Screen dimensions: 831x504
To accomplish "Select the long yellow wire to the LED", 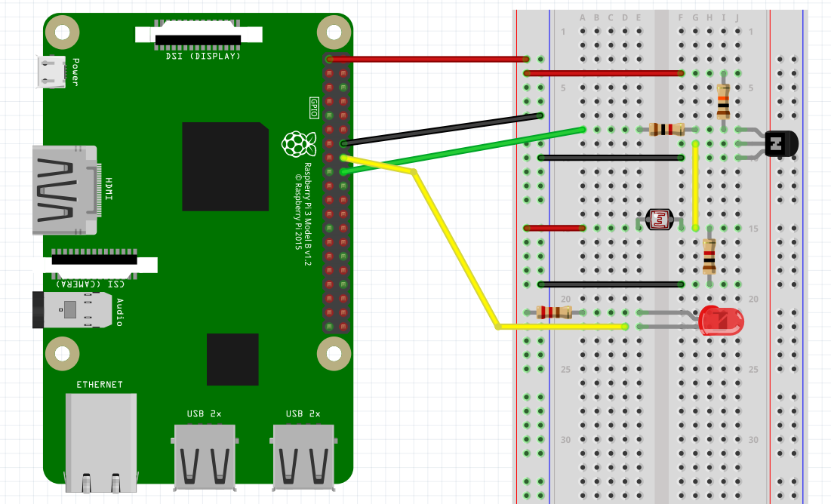I will 456,249.
